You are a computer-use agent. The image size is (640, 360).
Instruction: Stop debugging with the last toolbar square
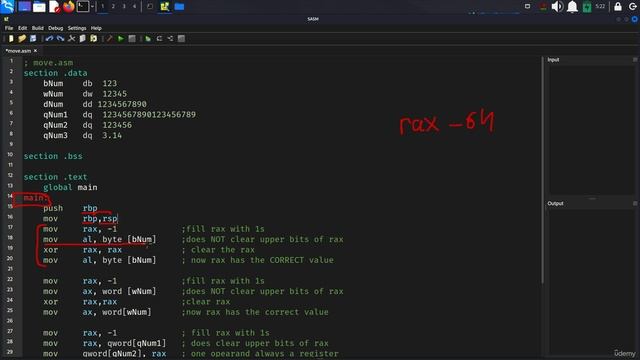(x=181, y=38)
